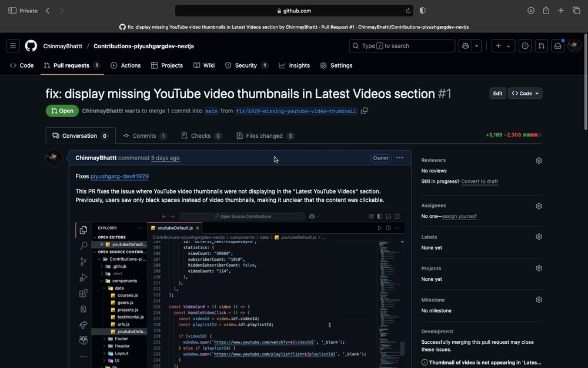Screen dimensions: 588x368
Task: Show Safari tab overview
Action: (x=576, y=11)
